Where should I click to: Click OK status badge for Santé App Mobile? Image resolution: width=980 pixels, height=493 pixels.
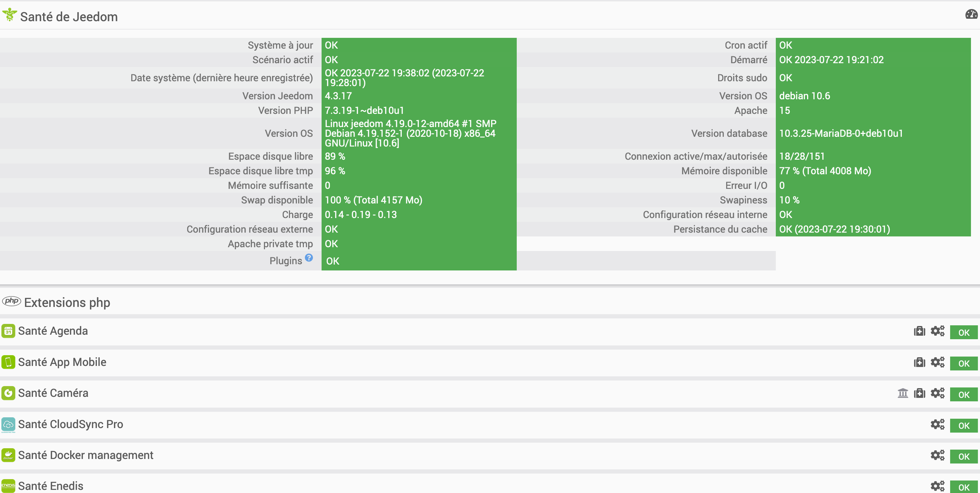point(963,364)
